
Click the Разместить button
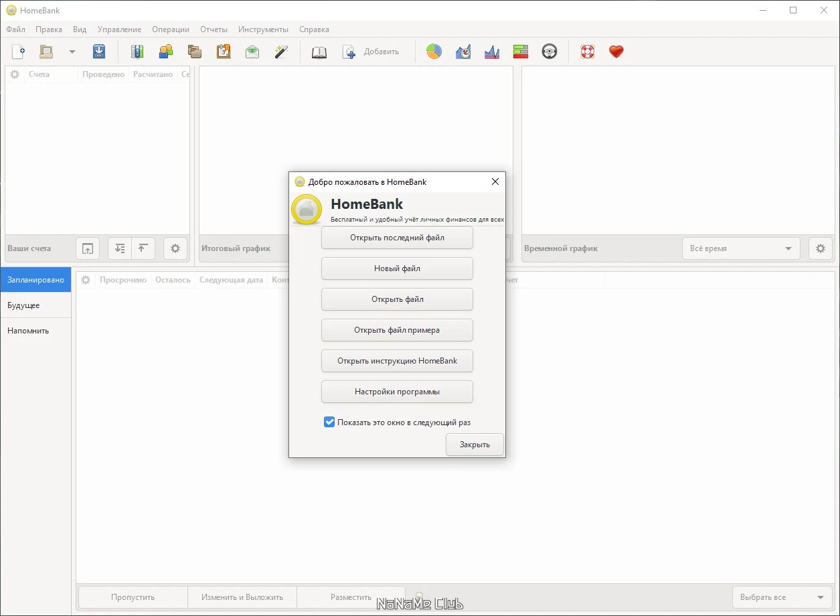tap(351, 597)
